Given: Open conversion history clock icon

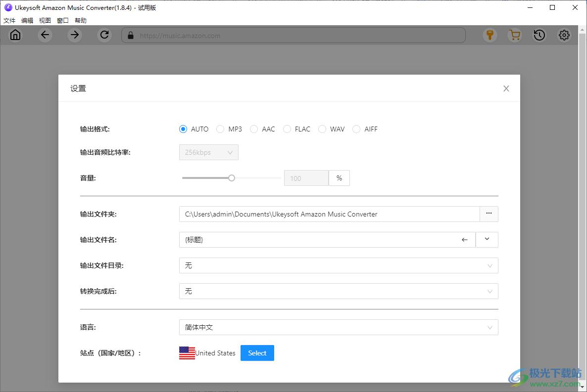Looking at the screenshot, I should click(x=539, y=35).
